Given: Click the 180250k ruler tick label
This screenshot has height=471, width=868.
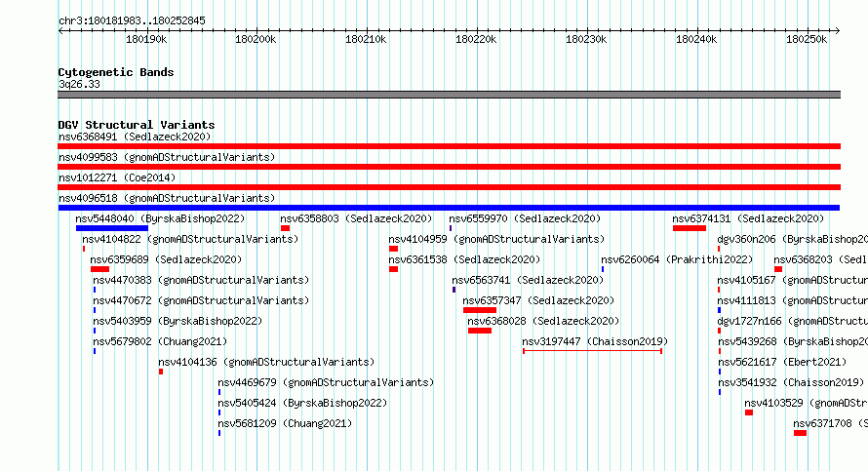Looking at the screenshot, I should [x=807, y=39].
